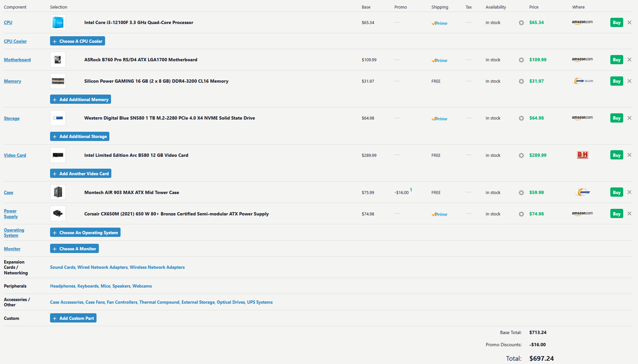Choose a monitor
Image resolution: width=638 pixels, height=364 pixels.
[x=74, y=249]
